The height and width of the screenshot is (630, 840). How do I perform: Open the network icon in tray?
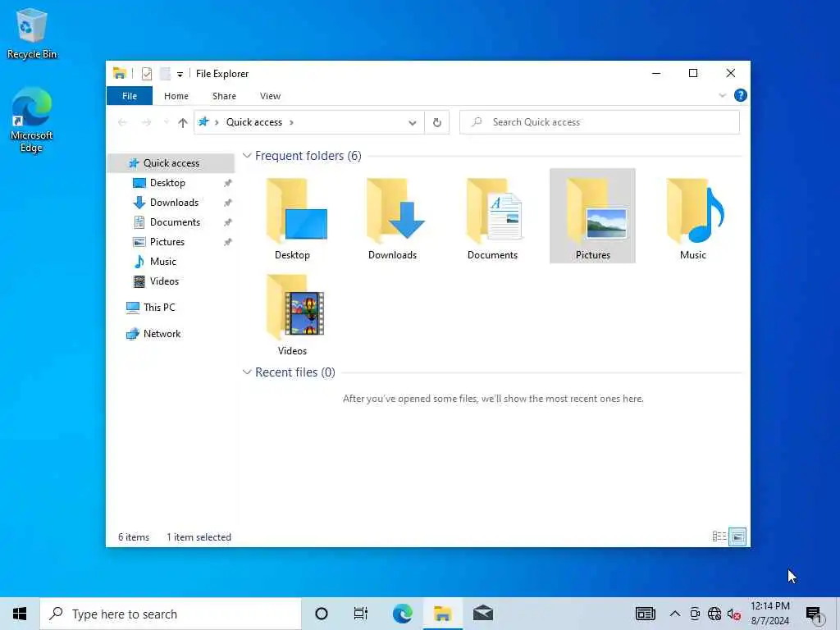[714, 614]
